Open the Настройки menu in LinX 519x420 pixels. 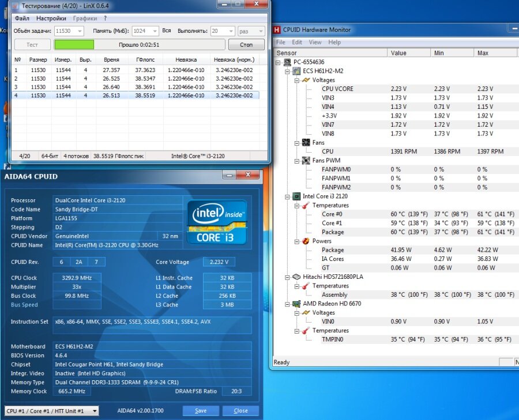tap(51, 18)
